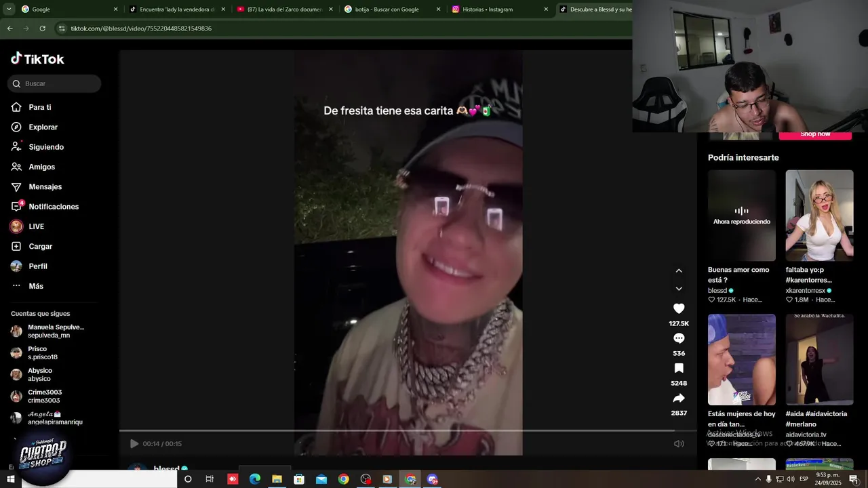Open the Windows Start menu
Viewport: 868px width, 488px height.
(10, 479)
